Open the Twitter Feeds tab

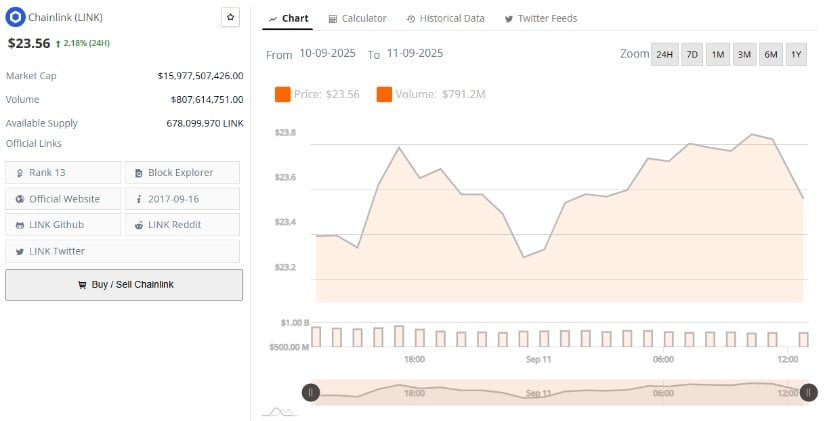[540, 18]
